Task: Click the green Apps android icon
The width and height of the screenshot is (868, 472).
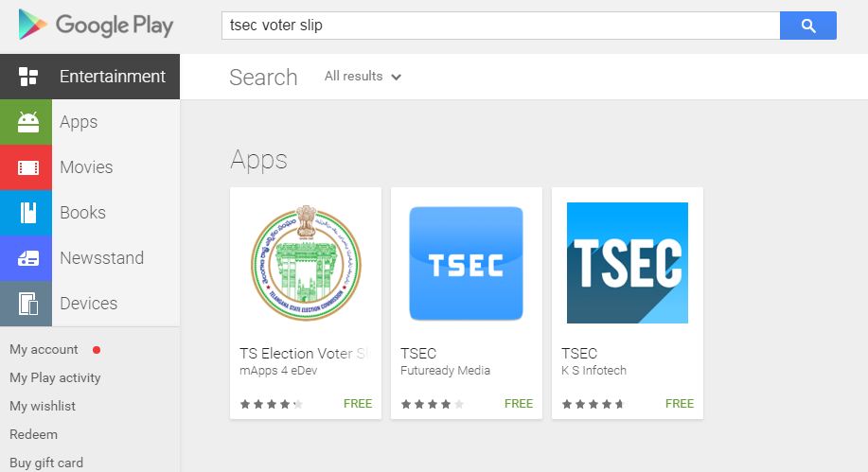Action: 28,122
